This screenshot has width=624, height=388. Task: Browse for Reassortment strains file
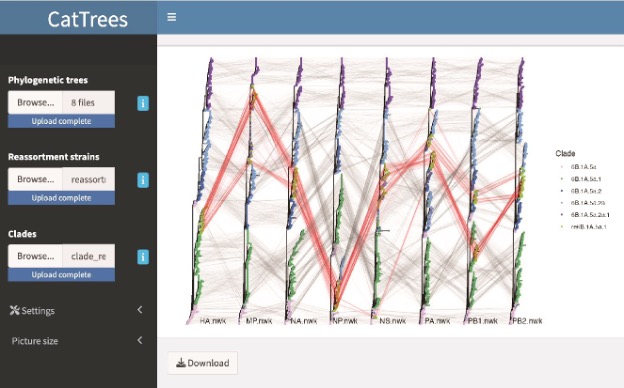point(35,179)
